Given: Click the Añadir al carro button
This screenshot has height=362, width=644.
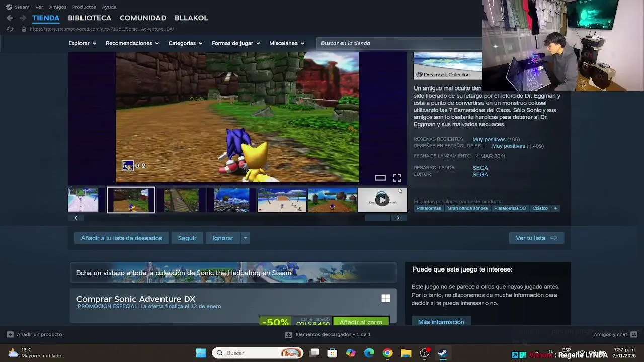Looking at the screenshot, I should [361, 321].
